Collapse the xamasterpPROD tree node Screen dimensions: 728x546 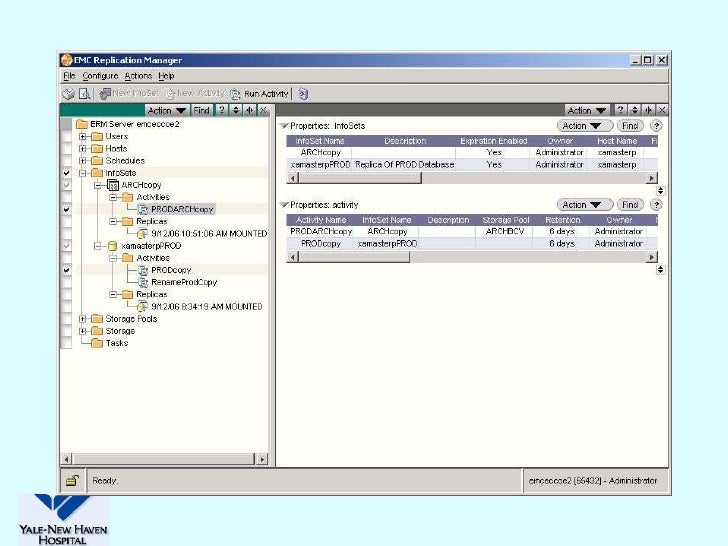pyautogui.click(x=98, y=246)
